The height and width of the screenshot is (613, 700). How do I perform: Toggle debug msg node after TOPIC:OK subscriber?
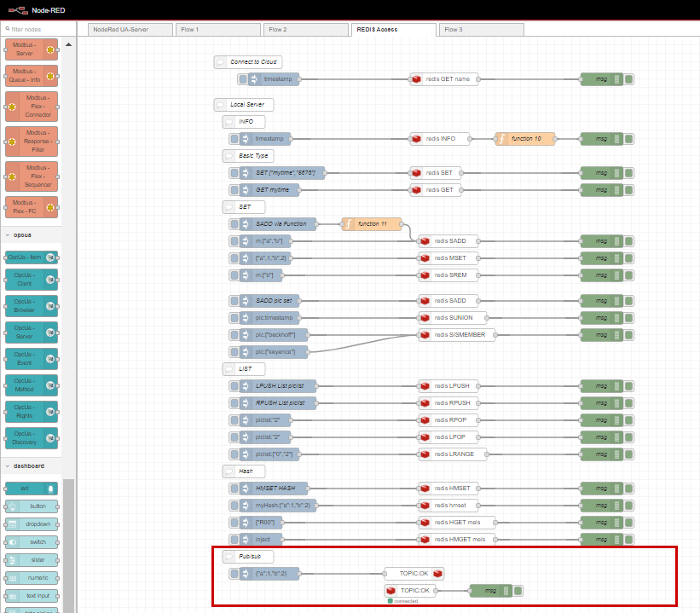tap(518, 591)
